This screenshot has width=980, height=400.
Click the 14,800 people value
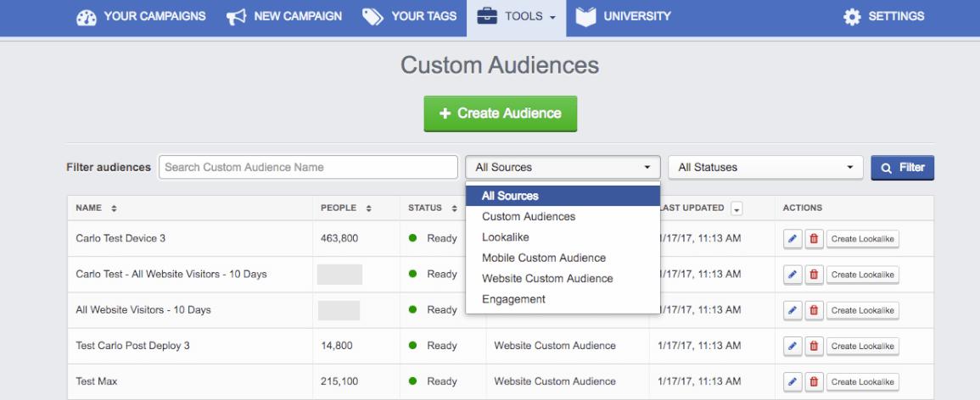click(x=337, y=346)
